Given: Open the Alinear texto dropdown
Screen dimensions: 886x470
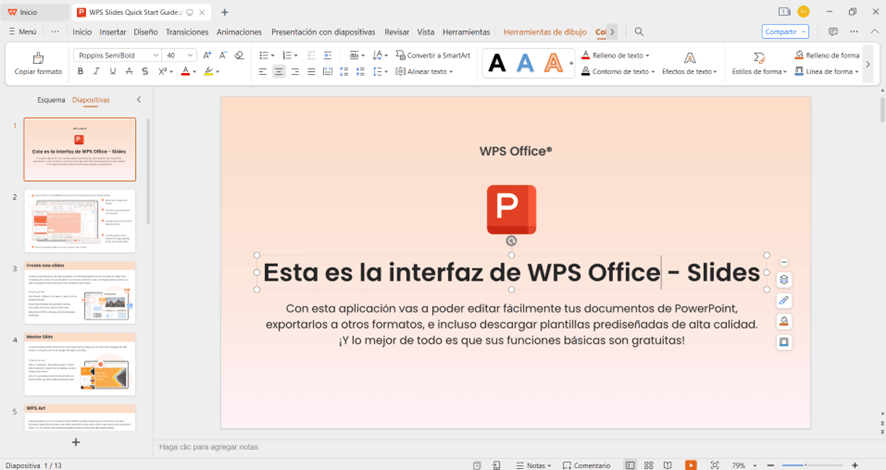Looking at the screenshot, I should (424, 72).
